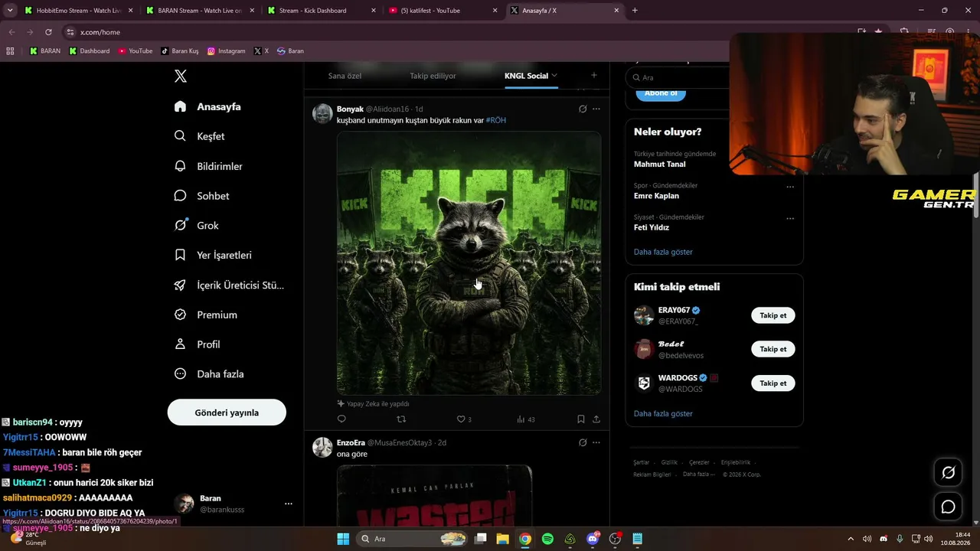Switch to BARAN Stream browser tab

201,11
